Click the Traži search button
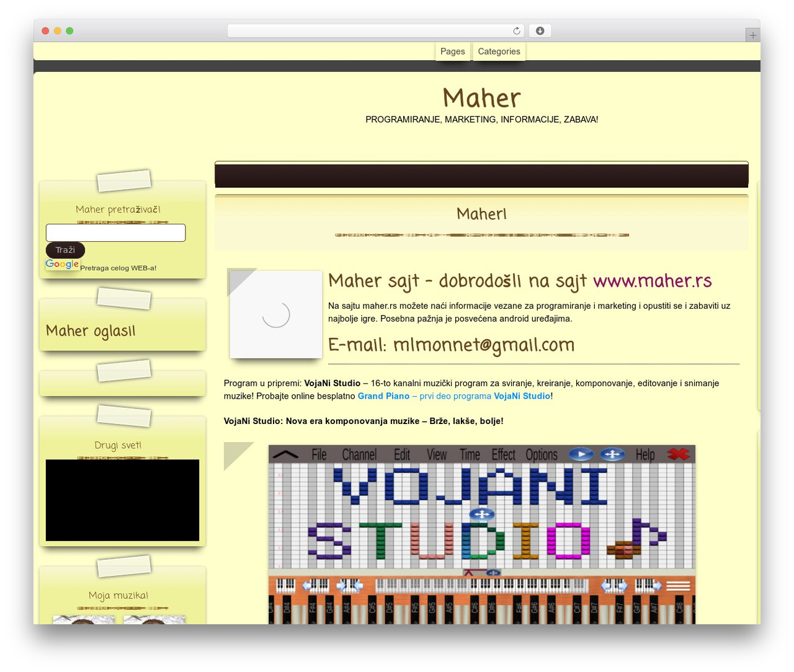This screenshot has width=794, height=672. [x=65, y=250]
